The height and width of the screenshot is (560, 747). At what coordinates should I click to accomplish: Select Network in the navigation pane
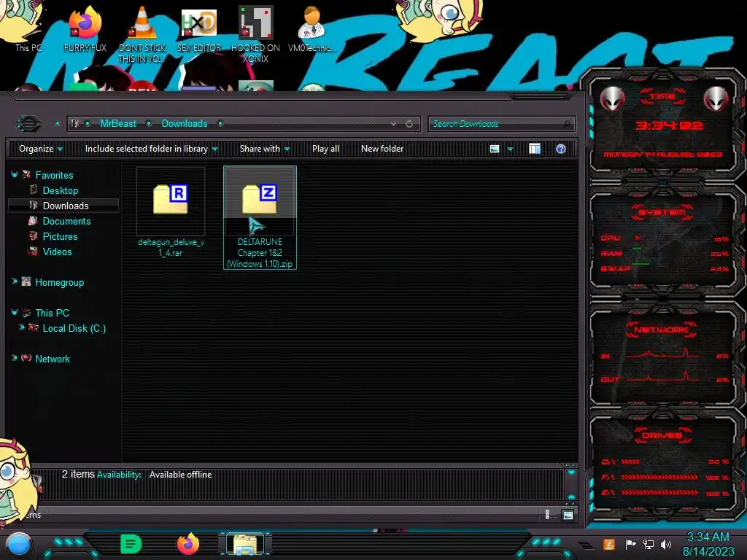tap(53, 359)
